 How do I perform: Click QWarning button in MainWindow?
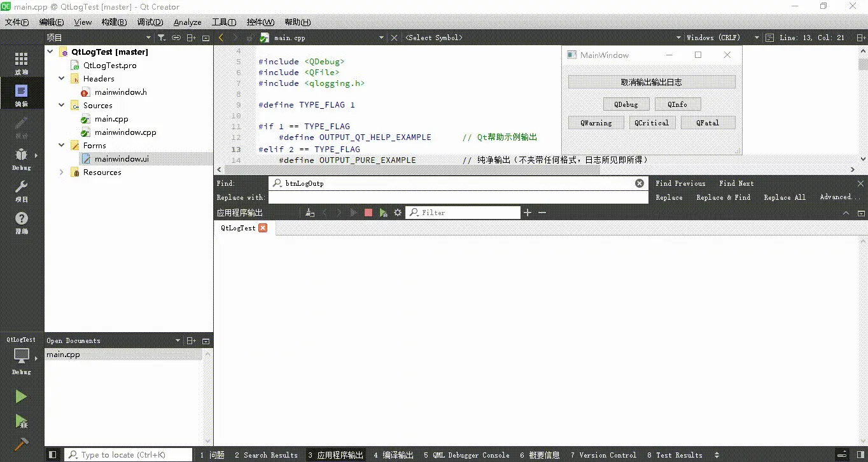tap(596, 123)
